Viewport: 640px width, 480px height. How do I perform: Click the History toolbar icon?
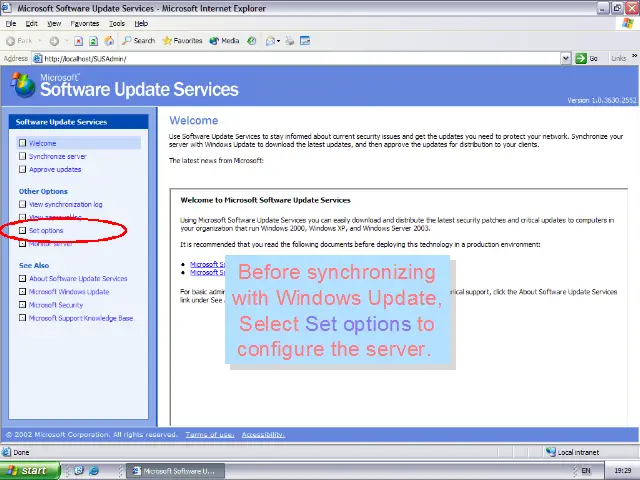tap(252, 41)
